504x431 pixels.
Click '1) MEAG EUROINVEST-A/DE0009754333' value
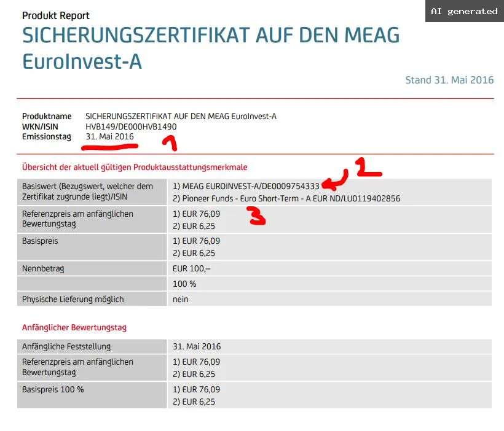[246, 186]
